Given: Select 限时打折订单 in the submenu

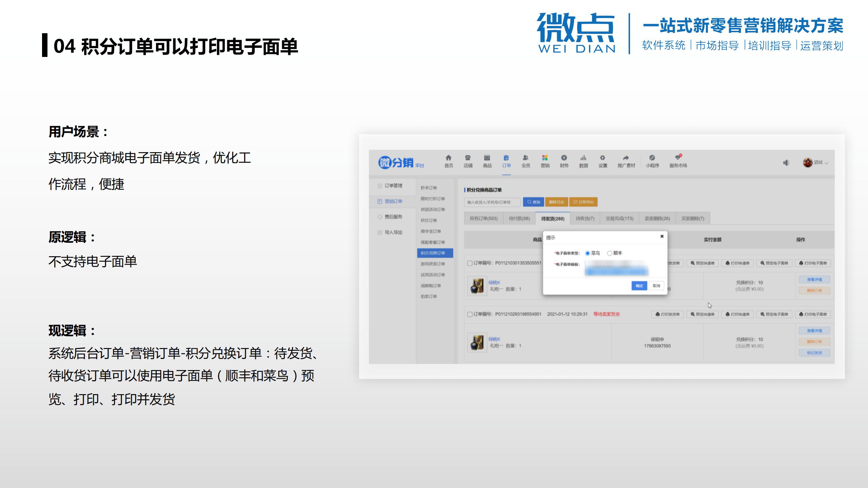Looking at the screenshot, I should pyautogui.click(x=433, y=199).
